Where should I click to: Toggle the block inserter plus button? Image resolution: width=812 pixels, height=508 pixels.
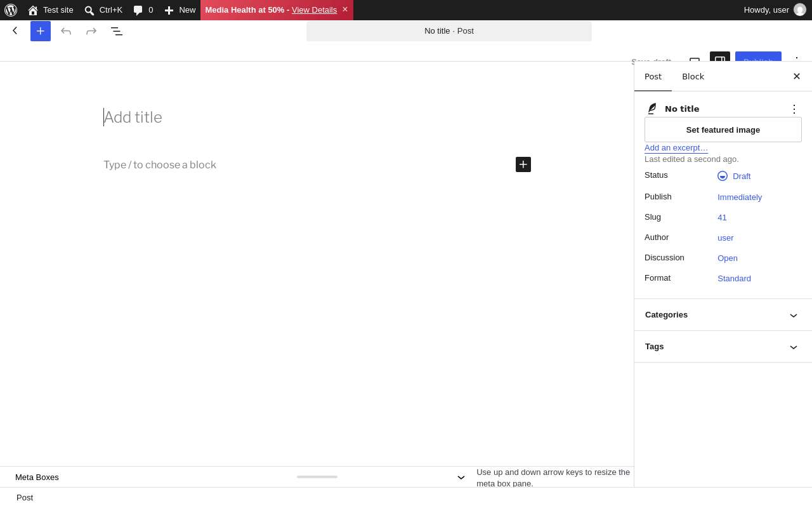(41, 31)
